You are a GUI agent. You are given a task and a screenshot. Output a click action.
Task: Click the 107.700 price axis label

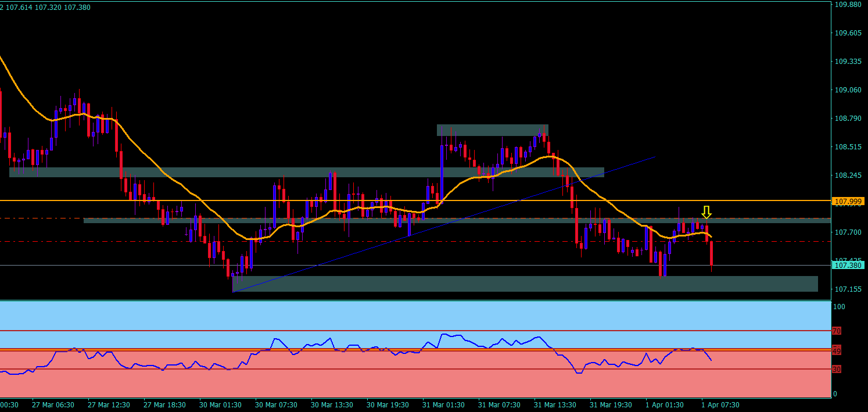(x=848, y=232)
